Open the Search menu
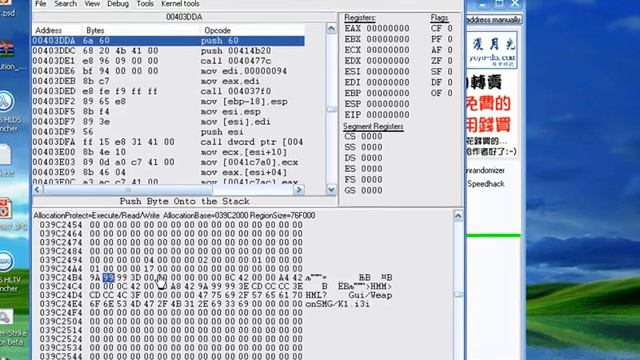640x360 pixels. [65, 4]
